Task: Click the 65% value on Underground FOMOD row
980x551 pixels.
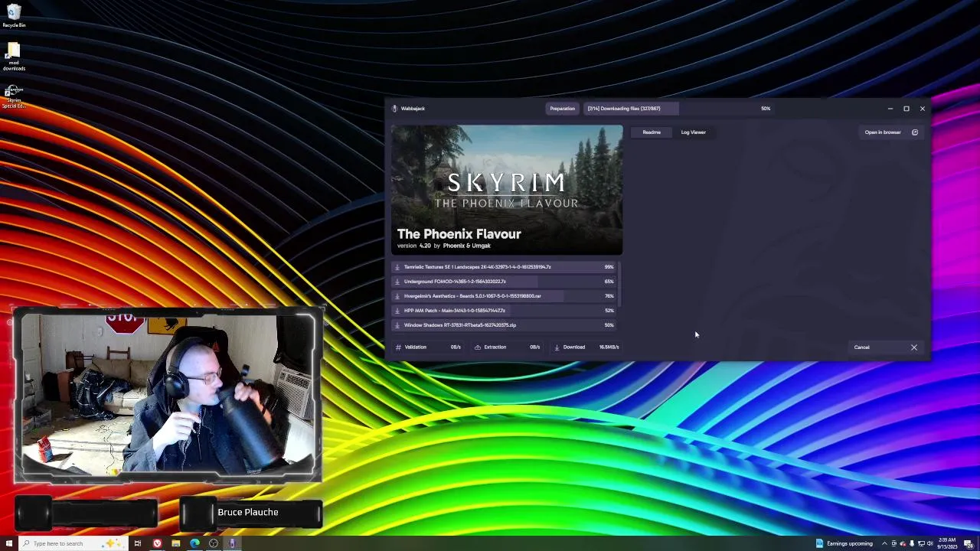Action: 609,282
